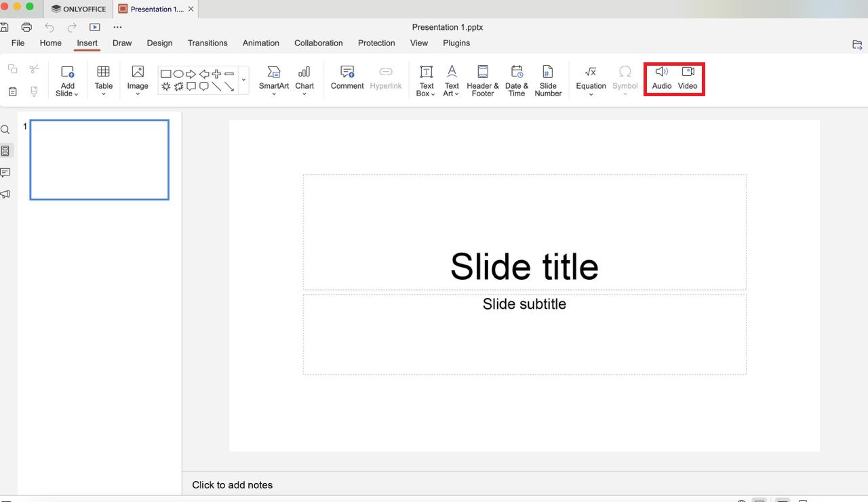Open the Image insert dropdown
This screenshot has height=502, width=868.
coord(138,80)
